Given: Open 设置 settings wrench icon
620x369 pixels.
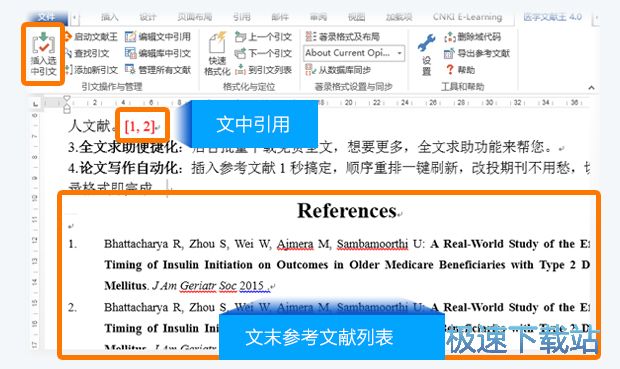Looking at the screenshot, I should [426, 54].
